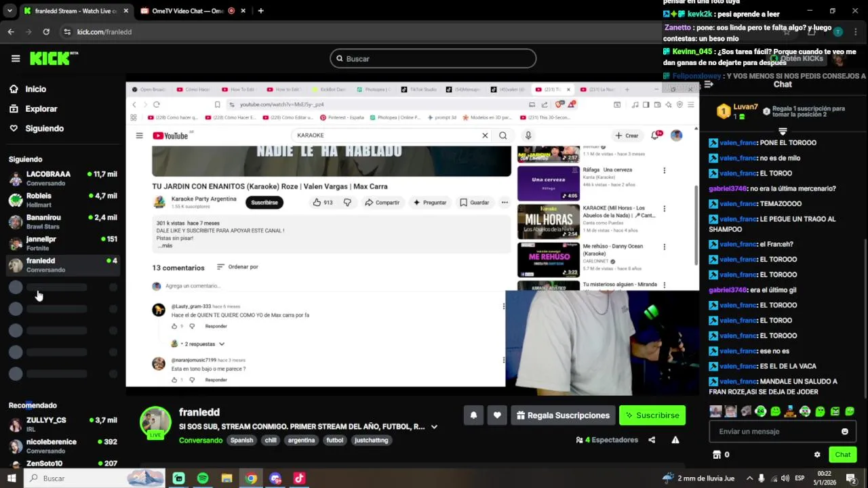
Task: Open LACOBRAAA channel from following list
Action: click(62, 178)
